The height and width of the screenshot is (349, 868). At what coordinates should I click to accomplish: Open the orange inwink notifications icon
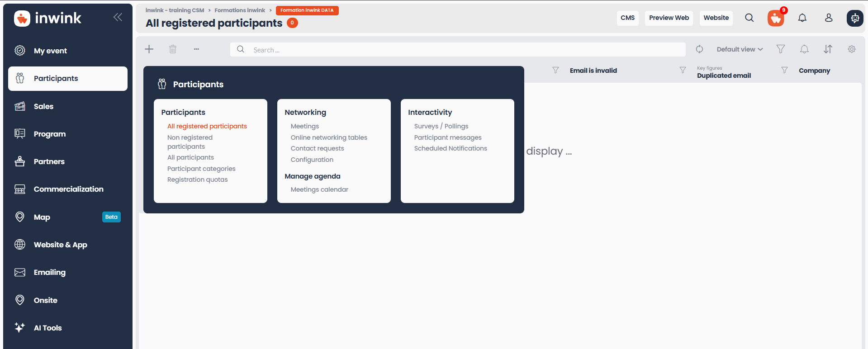tap(776, 18)
